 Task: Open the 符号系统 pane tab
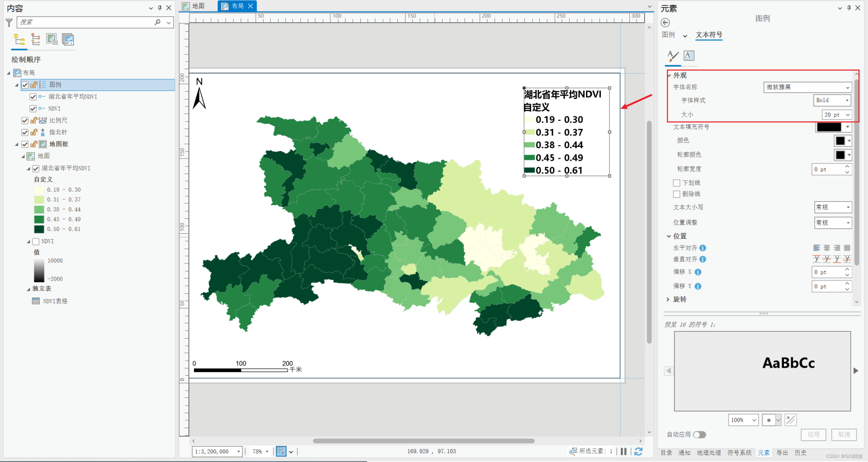pos(739,453)
